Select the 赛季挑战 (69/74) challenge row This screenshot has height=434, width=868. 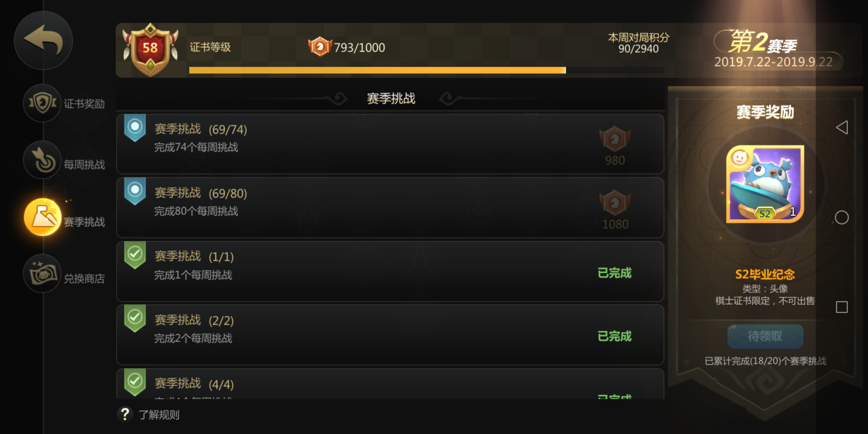[x=390, y=144]
